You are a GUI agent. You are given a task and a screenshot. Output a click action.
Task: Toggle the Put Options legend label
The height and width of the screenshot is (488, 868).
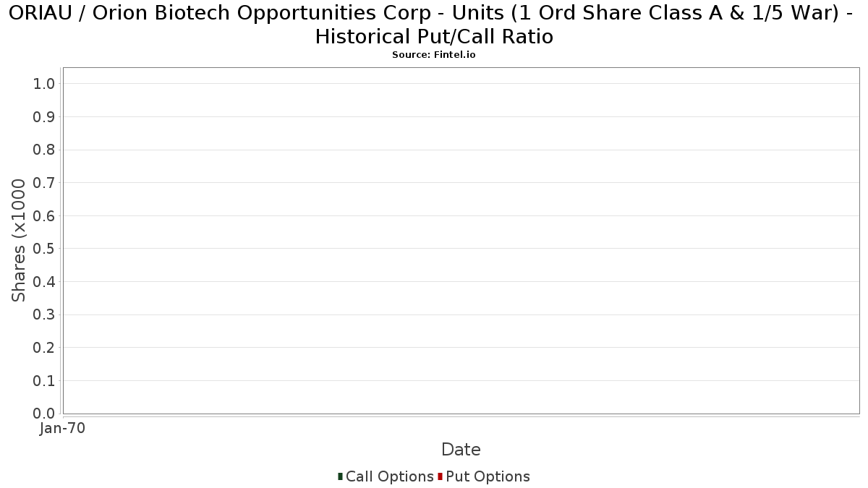(x=488, y=476)
